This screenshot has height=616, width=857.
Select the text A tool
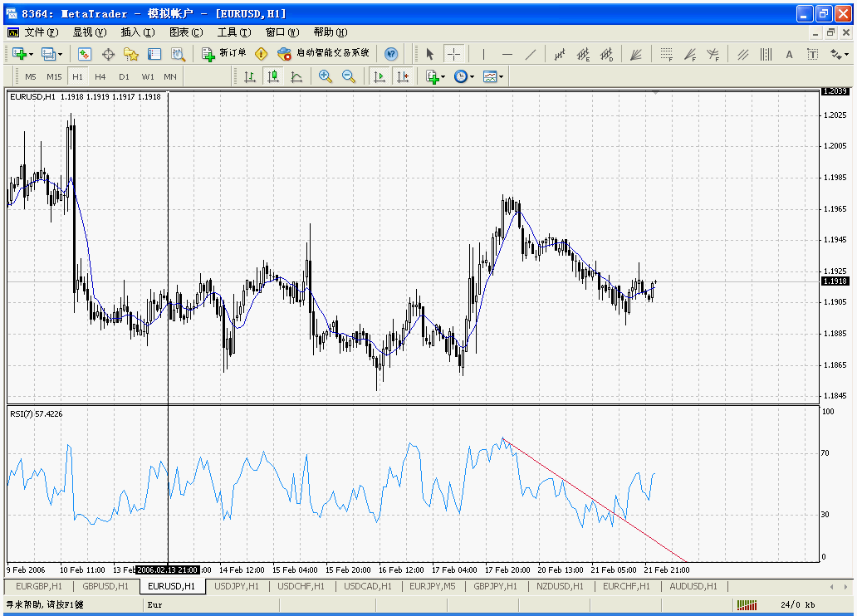789,54
